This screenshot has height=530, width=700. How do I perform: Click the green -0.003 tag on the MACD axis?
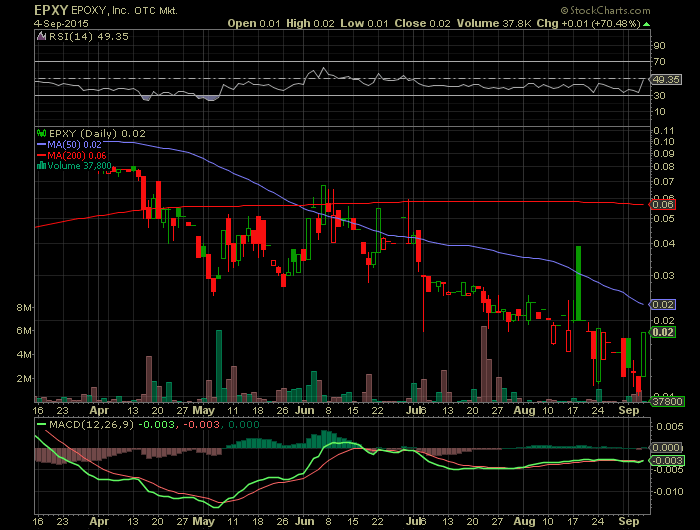(667, 460)
